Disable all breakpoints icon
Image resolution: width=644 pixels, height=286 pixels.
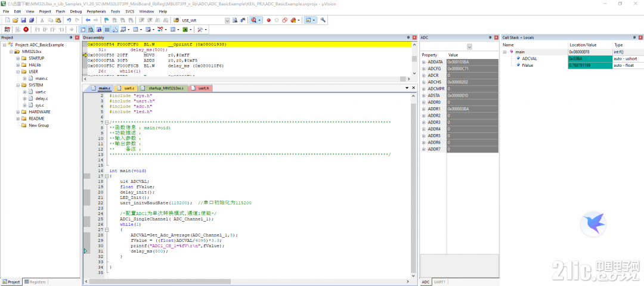284,20
